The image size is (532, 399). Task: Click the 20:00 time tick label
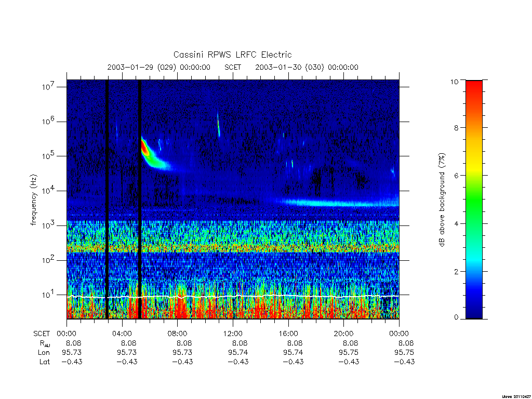click(x=343, y=334)
